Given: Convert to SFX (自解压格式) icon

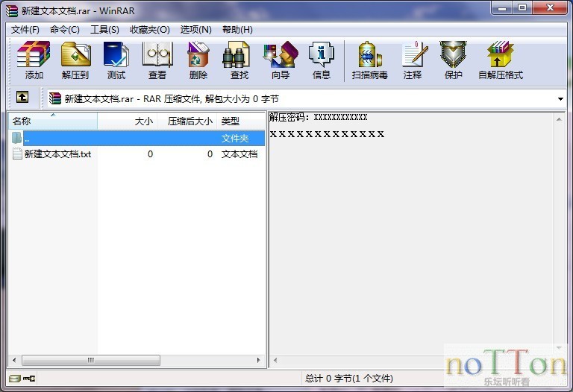Looking at the screenshot, I should 501,60.
